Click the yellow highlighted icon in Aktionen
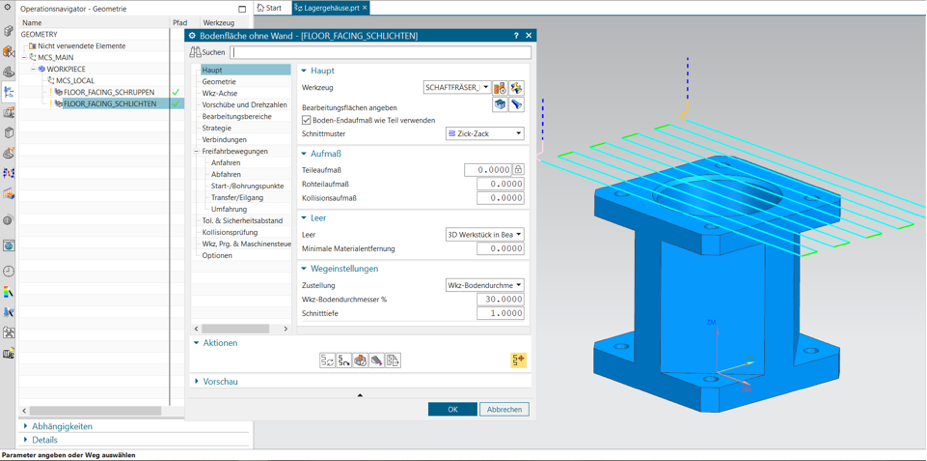The width and height of the screenshot is (927, 461). click(x=518, y=360)
